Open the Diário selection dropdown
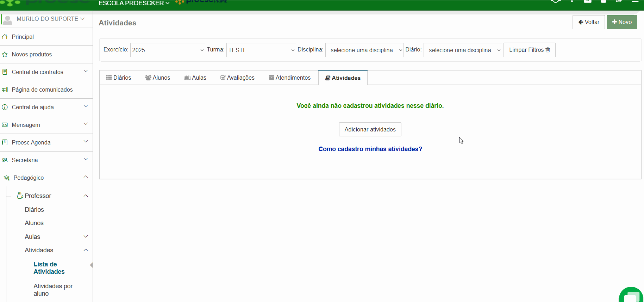Screen dimensions: 644x302 tap(462, 50)
